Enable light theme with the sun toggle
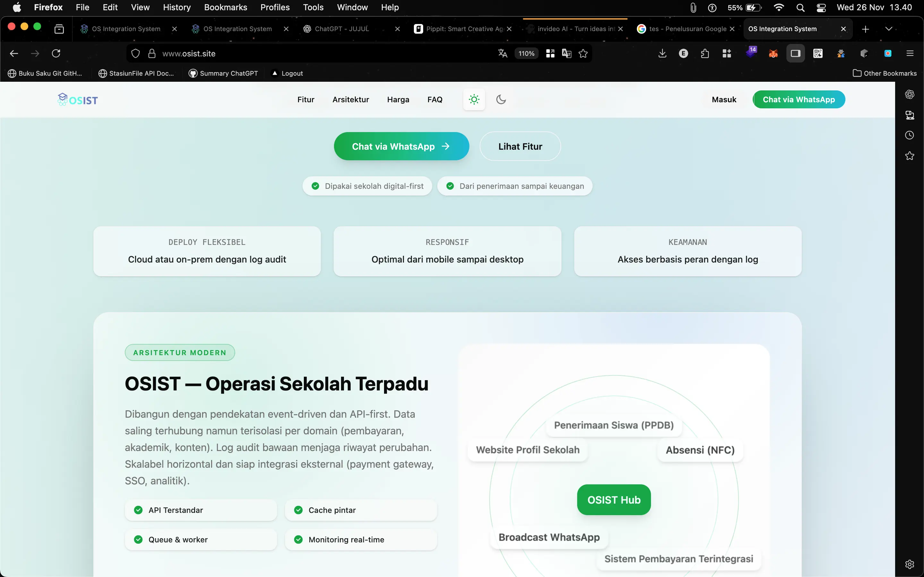This screenshot has width=924, height=577. click(474, 99)
